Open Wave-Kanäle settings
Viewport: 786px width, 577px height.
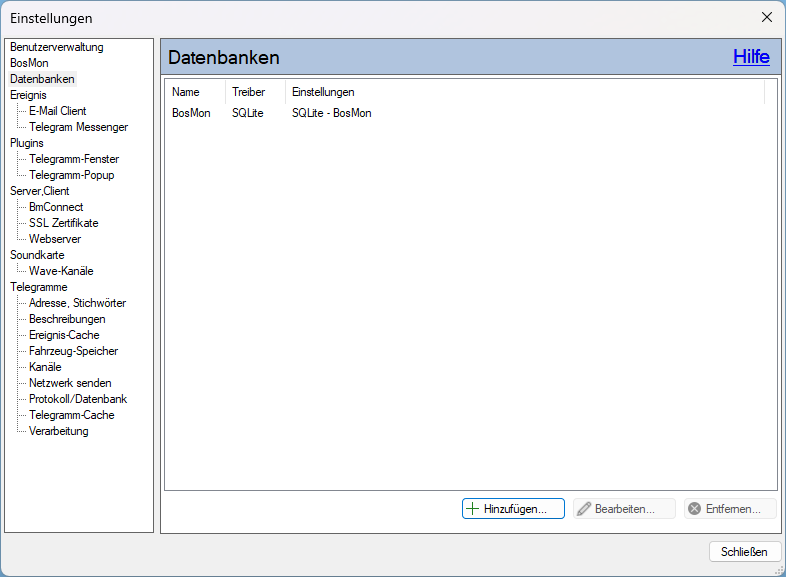pyautogui.click(x=61, y=271)
